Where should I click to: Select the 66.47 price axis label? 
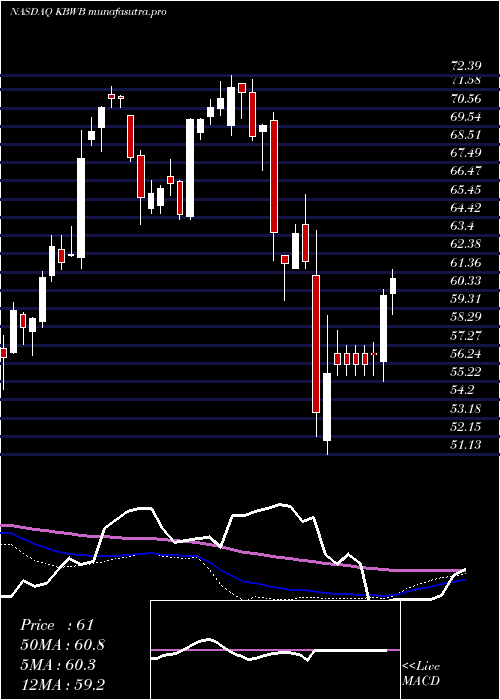466,171
